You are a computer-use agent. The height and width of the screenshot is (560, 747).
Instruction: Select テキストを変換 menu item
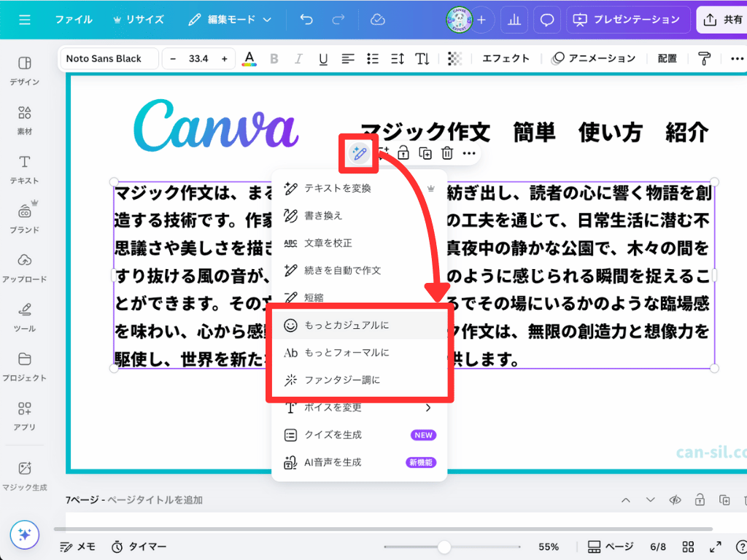tap(359, 189)
